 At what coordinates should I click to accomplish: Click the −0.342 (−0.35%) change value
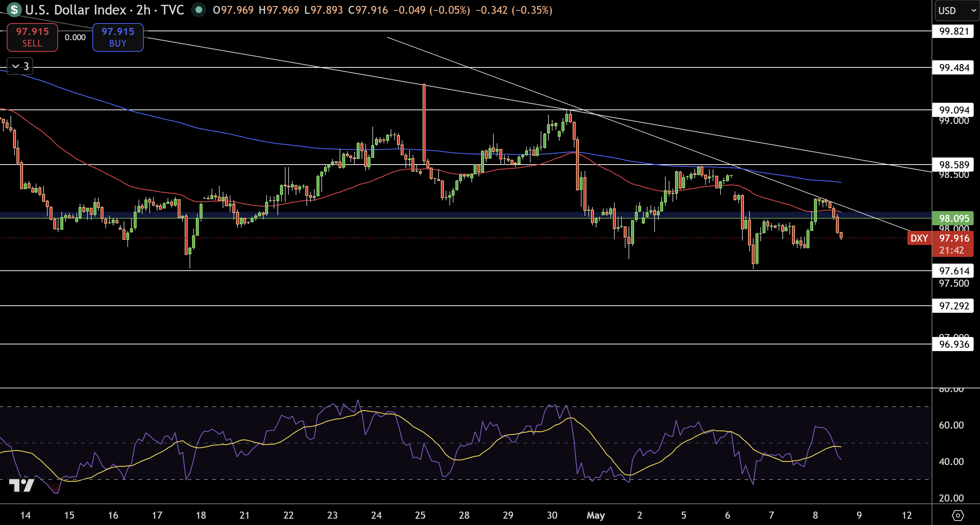click(513, 10)
